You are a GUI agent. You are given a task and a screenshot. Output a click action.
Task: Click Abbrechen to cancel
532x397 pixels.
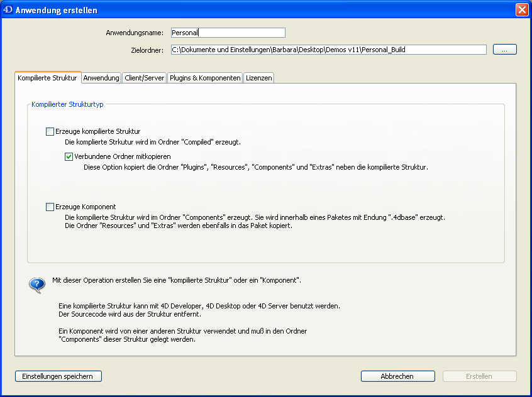point(397,376)
